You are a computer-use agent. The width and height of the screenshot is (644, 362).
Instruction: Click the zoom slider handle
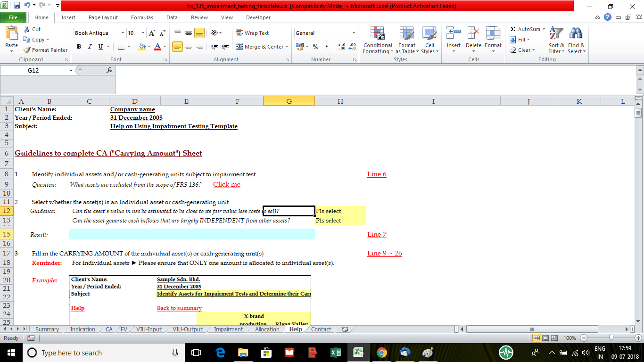point(611,338)
